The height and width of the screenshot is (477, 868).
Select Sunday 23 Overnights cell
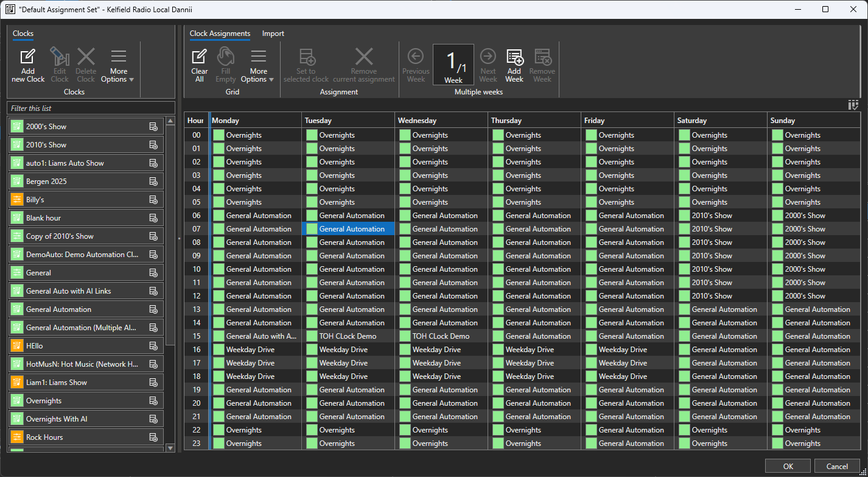pos(814,443)
